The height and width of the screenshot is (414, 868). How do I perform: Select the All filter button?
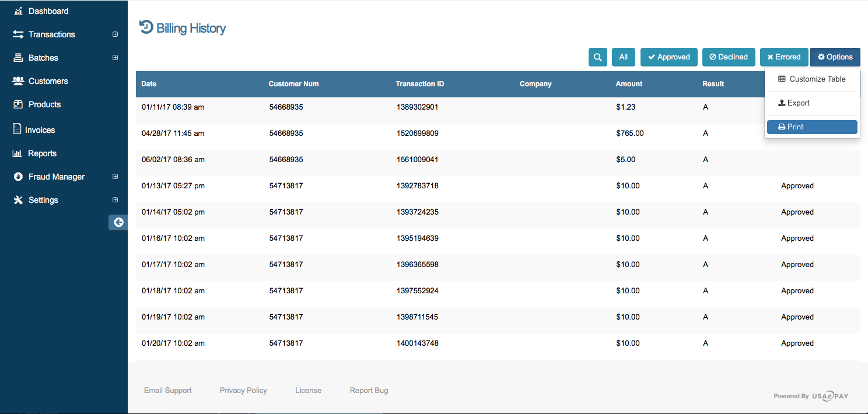(623, 57)
